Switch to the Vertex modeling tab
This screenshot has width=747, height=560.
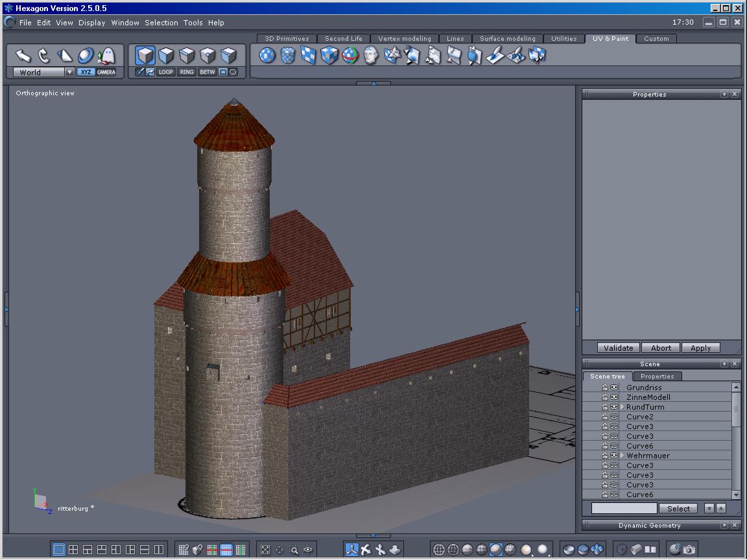404,39
